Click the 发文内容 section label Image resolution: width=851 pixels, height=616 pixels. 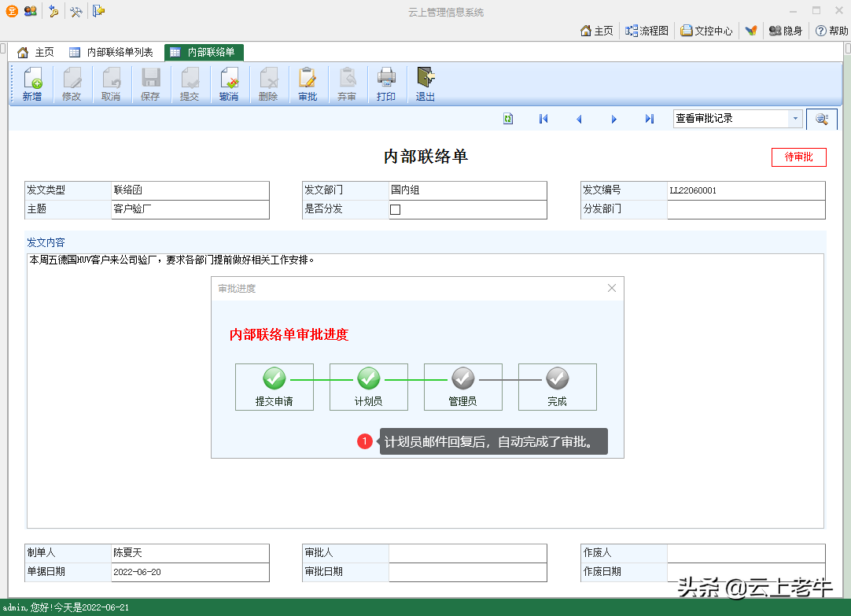click(x=46, y=242)
